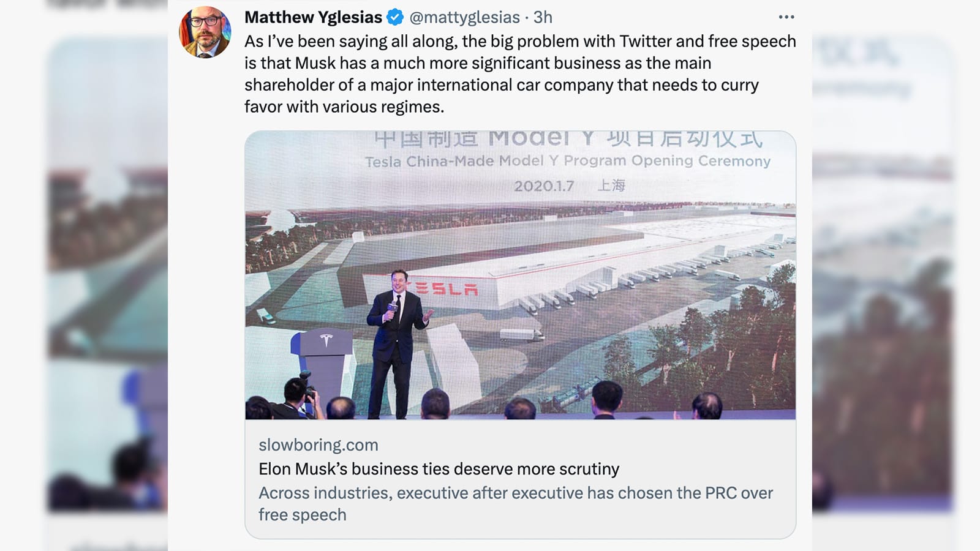
Task: Click the blurred background panel on the left
Action: [x=107, y=275]
